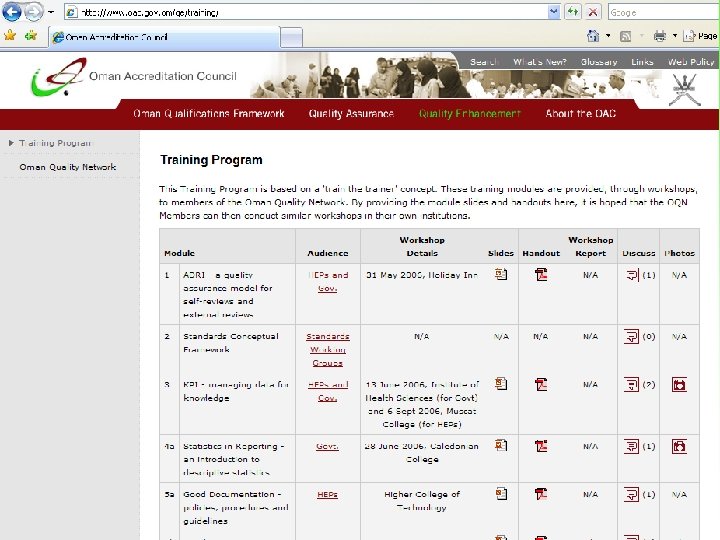
Task: Open the Page menu in toolbar
Action: coord(700,36)
